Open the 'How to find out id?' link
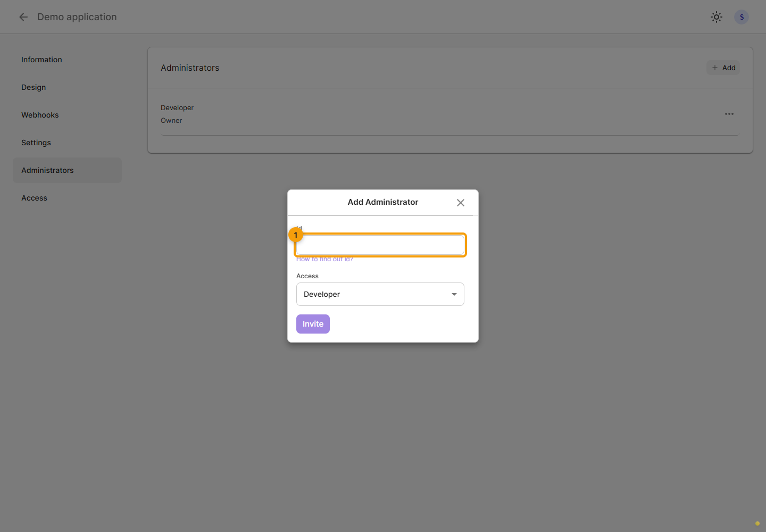This screenshot has height=532, width=766. [324, 259]
